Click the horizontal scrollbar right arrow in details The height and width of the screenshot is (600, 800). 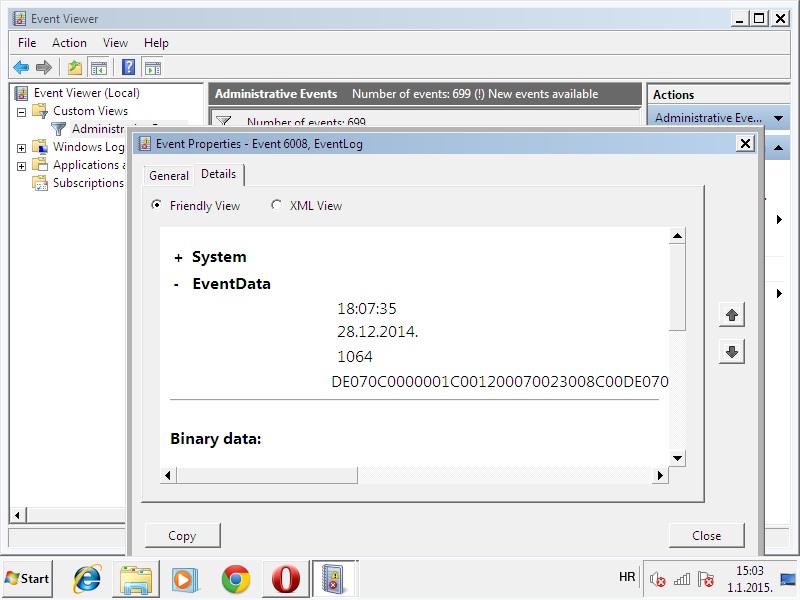660,476
